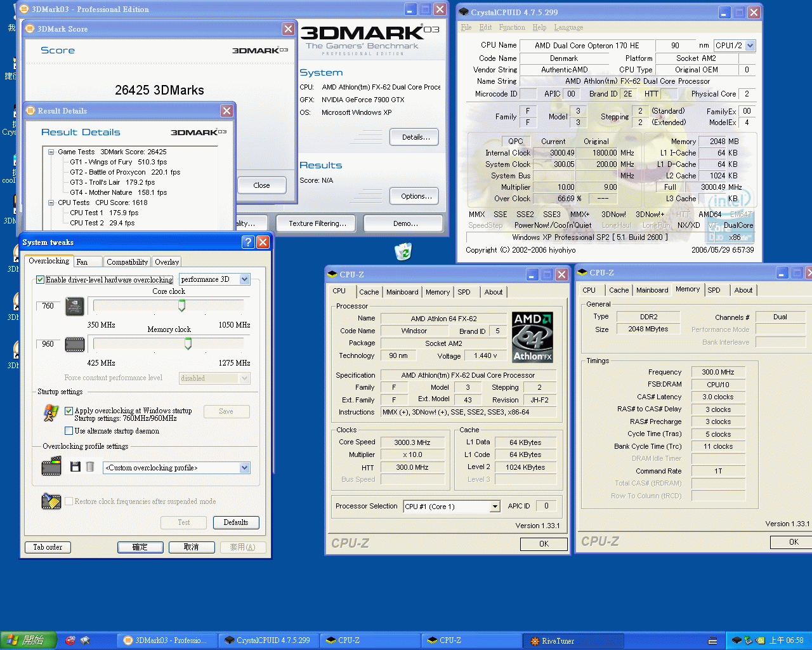Click the System tweaks help question mark
This screenshot has width=812, height=650.
point(248,242)
